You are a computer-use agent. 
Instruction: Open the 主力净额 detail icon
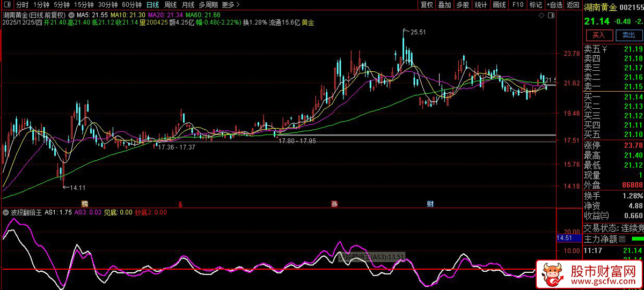622,239
